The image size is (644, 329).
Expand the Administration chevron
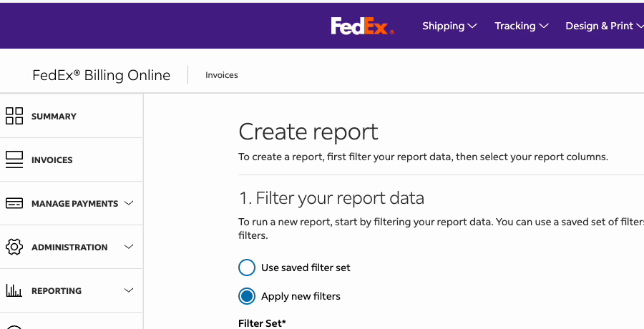(129, 247)
